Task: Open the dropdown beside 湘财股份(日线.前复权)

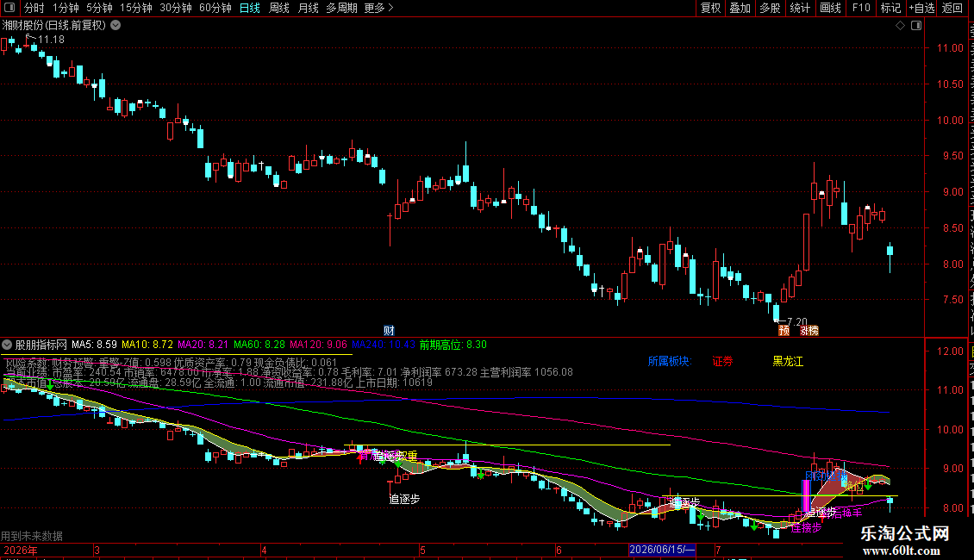Action: pyautogui.click(x=116, y=26)
